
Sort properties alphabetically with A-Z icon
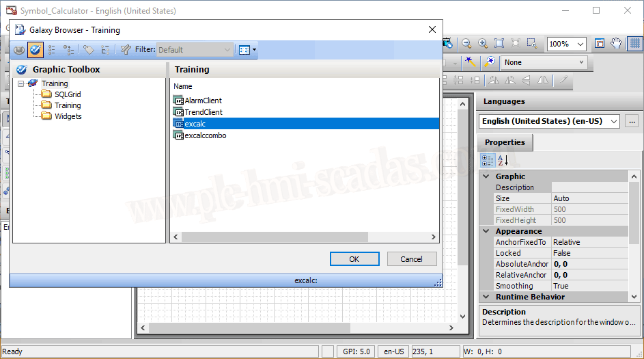(503, 161)
